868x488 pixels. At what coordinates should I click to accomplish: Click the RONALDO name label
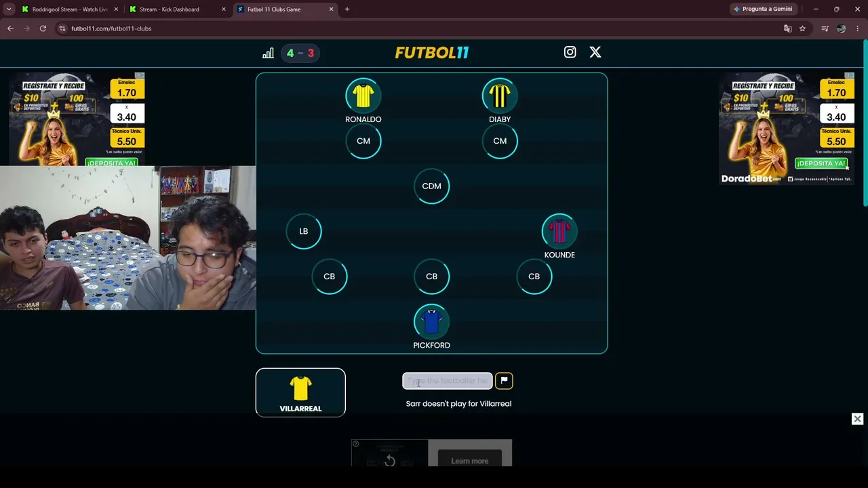tap(363, 119)
